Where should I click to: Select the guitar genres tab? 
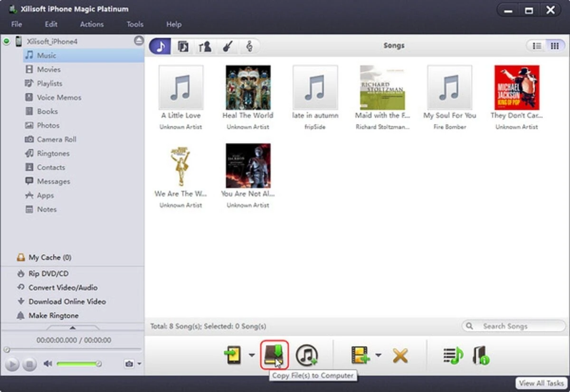[x=228, y=46]
